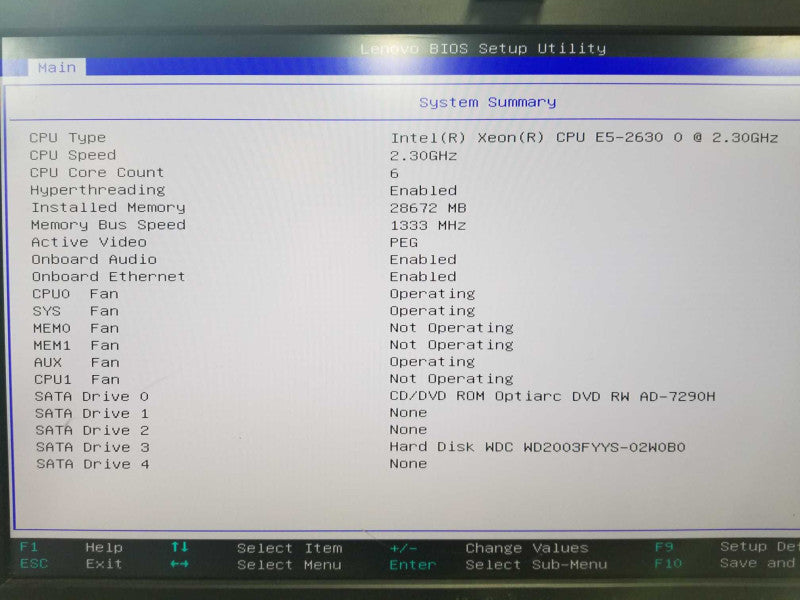This screenshot has height=600, width=800.
Task: Select MEM0 Fan's Not Operating status
Action: pos(452,328)
